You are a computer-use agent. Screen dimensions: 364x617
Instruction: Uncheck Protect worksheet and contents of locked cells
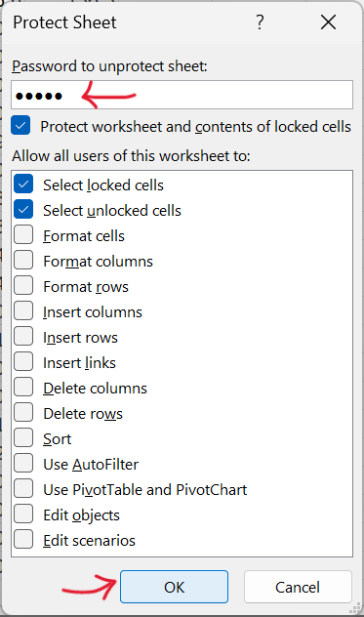point(20,126)
